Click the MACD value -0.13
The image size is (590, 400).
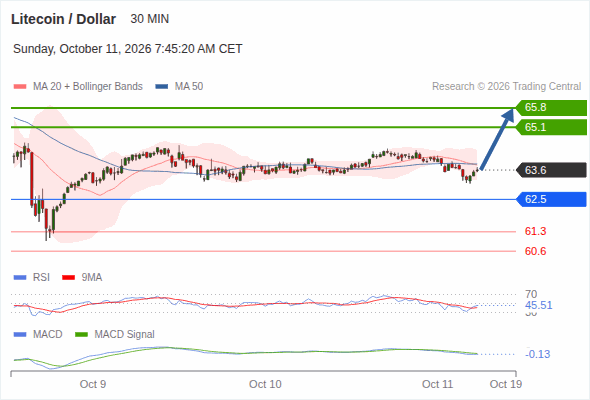538,354
